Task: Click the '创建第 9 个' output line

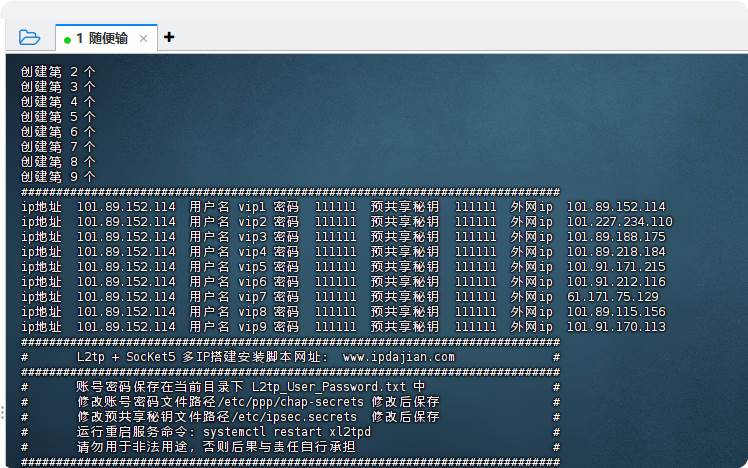Action: coord(58,177)
